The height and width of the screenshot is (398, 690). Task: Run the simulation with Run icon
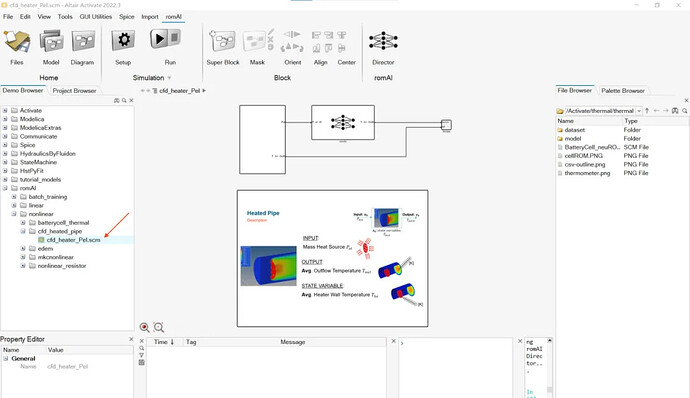165,40
